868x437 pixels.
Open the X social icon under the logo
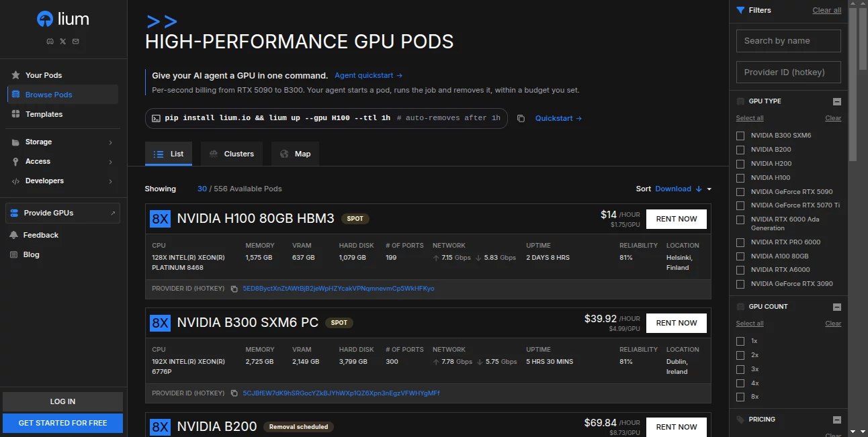(x=63, y=41)
